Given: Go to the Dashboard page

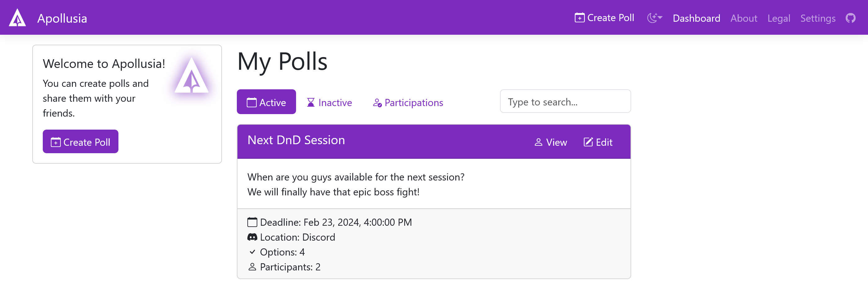Looking at the screenshot, I should coord(696,18).
